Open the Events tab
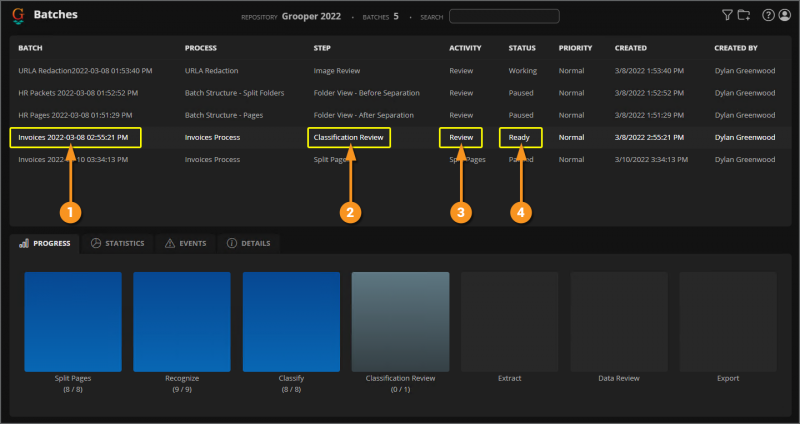800x424 pixels. (x=184, y=243)
